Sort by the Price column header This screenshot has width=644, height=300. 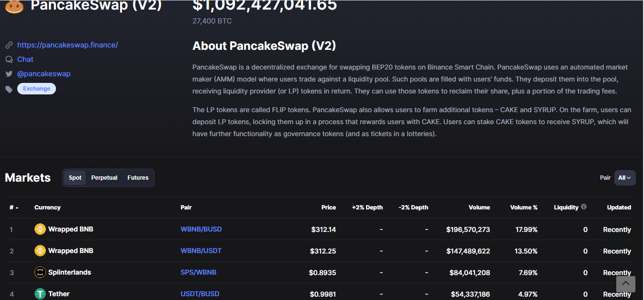pos(329,208)
